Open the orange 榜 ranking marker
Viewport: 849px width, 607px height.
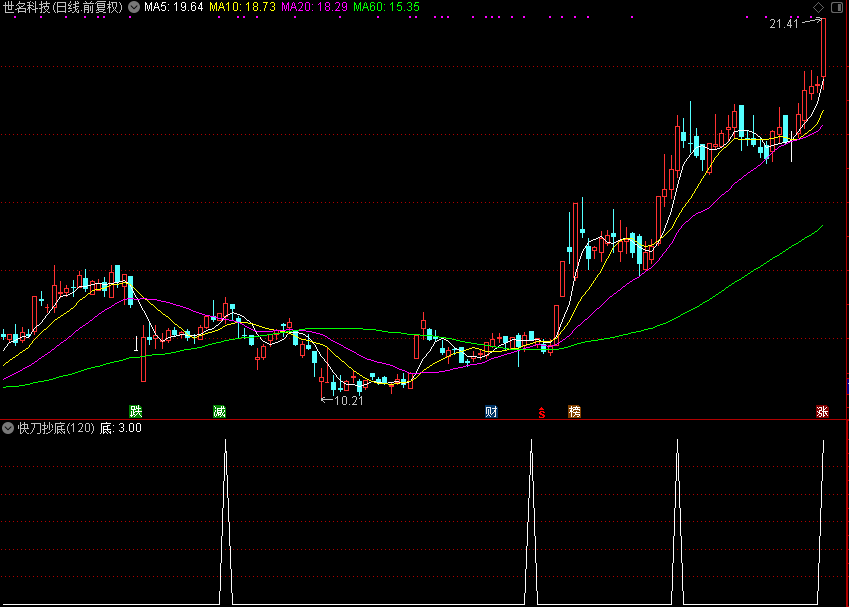[x=574, y=411]
